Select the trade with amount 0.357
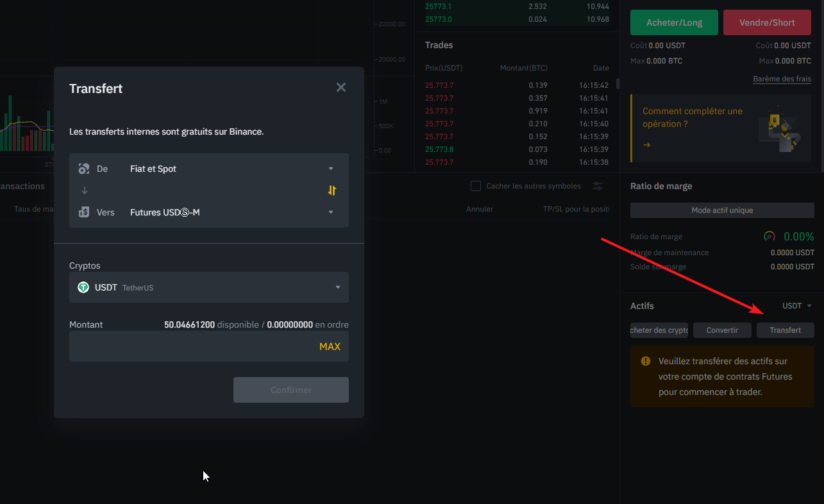Image resolution: width=824 pixels, height=504 pixels. tap(517, 98)
